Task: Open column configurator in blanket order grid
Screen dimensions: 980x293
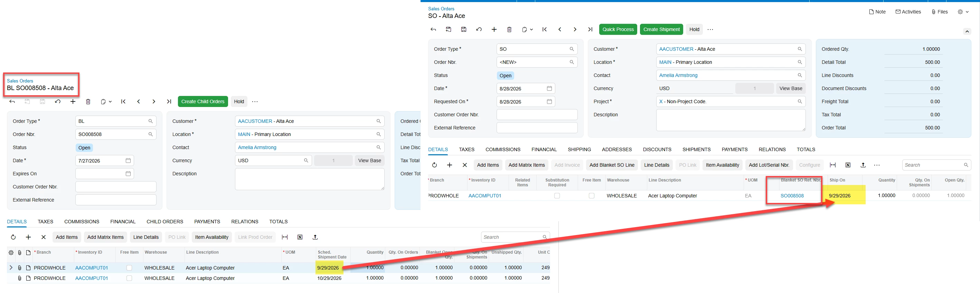Action: pos(11,252)
